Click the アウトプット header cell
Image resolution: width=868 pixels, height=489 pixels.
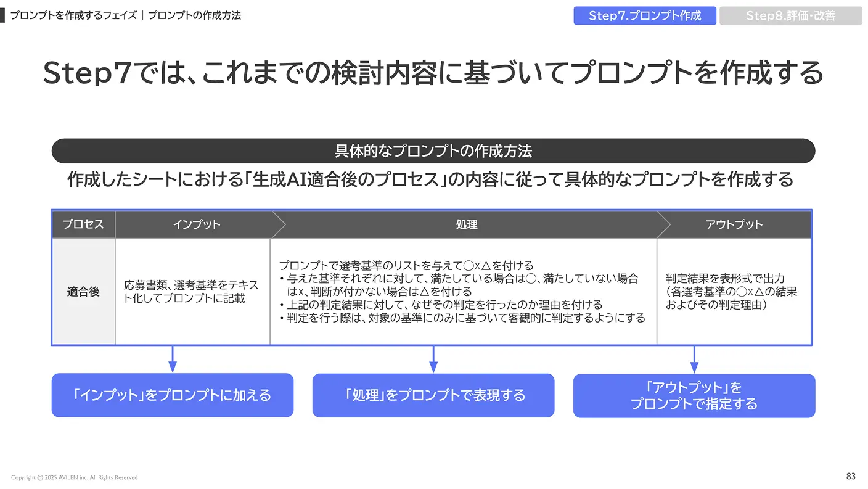734,224
